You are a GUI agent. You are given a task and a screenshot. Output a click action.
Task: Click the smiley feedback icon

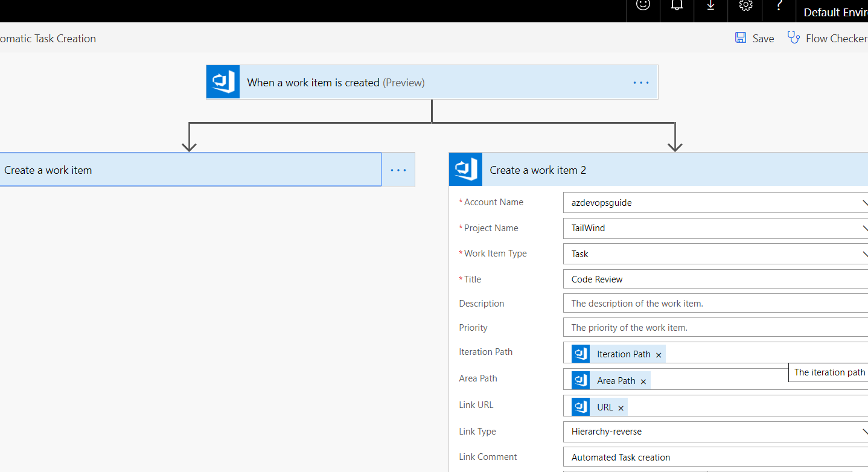tap(643, 5)
